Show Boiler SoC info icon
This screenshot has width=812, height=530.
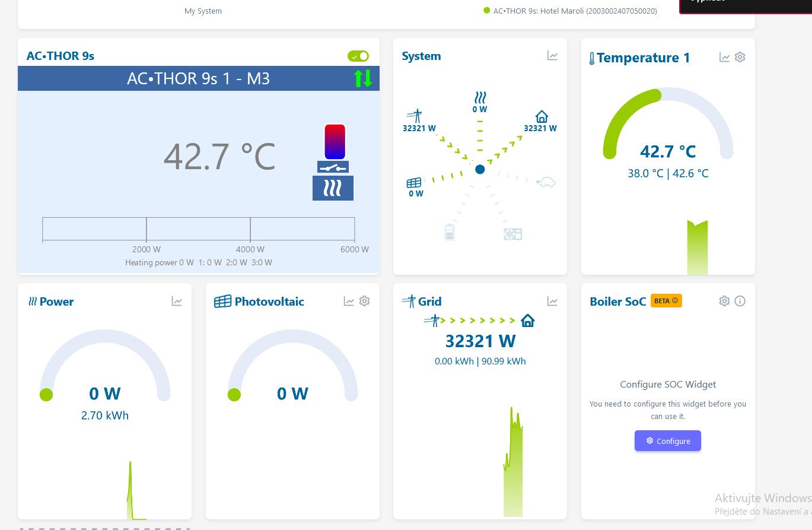[x=740, y=301]
